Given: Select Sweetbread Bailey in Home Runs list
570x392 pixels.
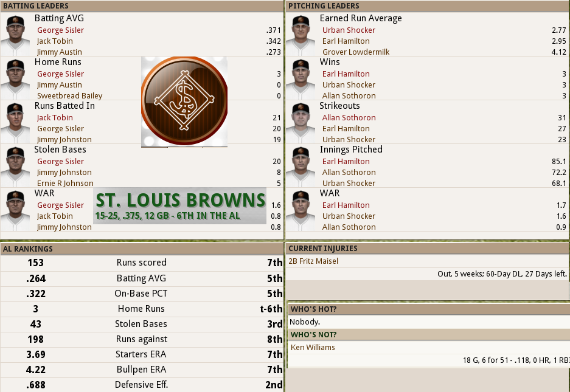Looking at the screenshot, I should coord(69,96).
